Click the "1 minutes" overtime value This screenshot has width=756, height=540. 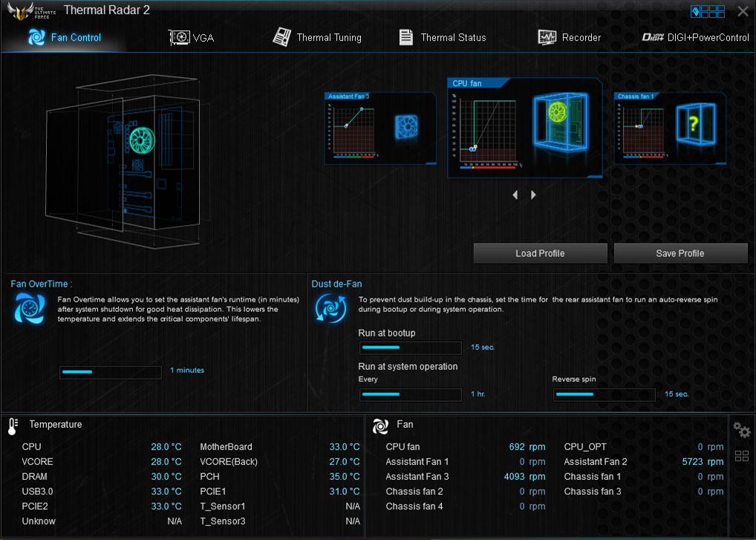pos(187,371)
